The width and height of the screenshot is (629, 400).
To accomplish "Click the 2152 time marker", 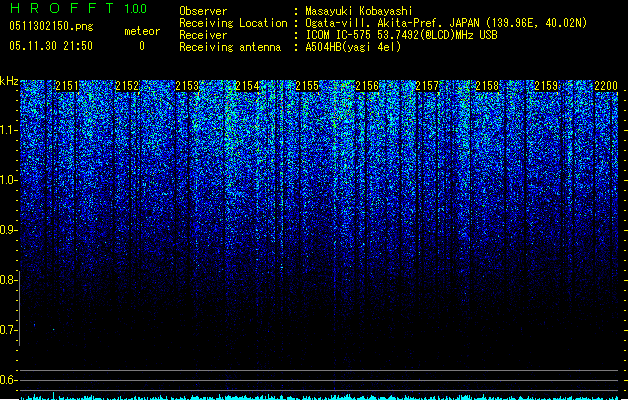I will 127,86.
